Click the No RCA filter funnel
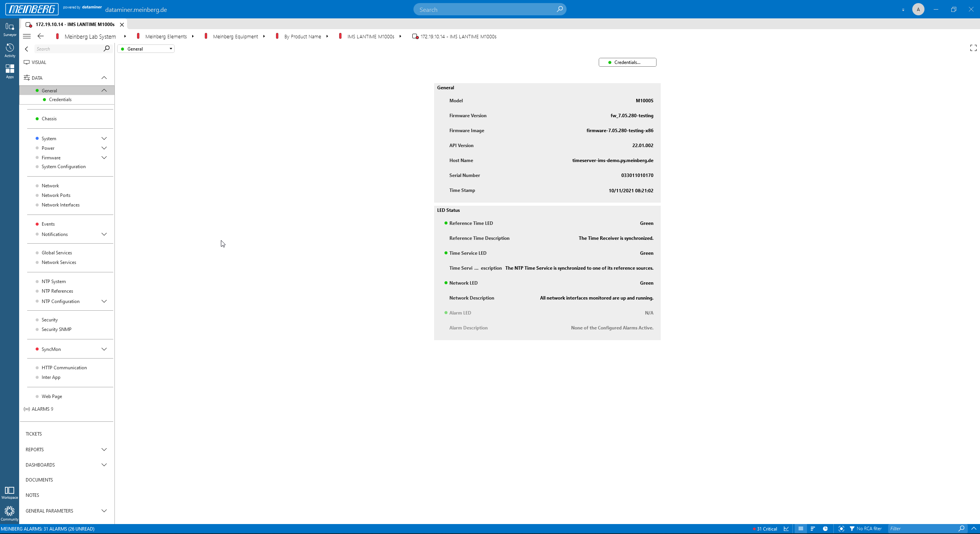The image size is (980, 534). point(852,529)
